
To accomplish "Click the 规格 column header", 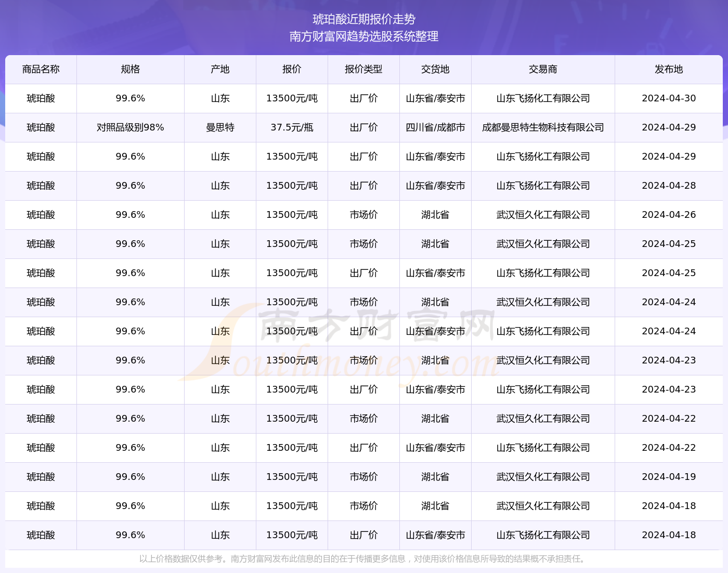I will click(131, 69).
